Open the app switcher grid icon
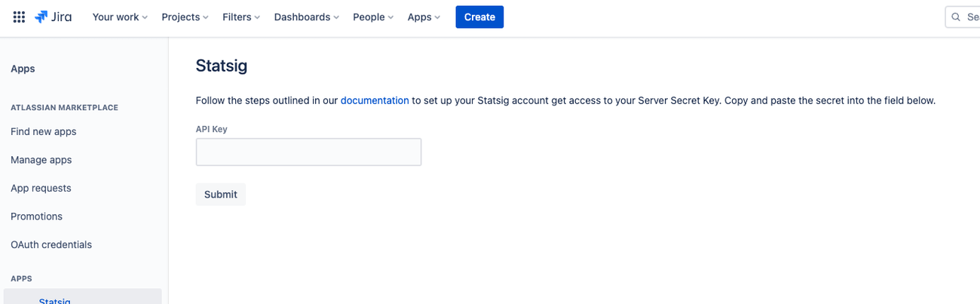 (19, 17)
